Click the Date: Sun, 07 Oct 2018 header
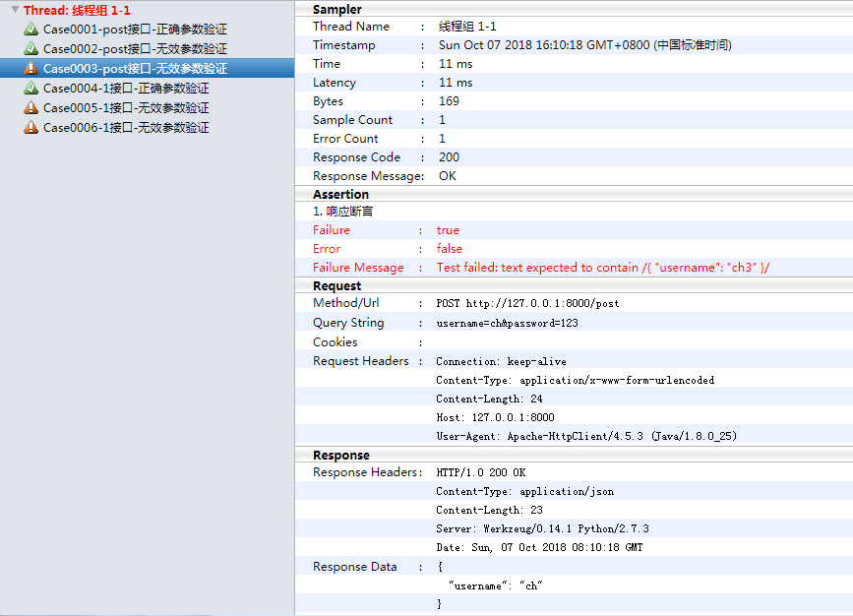Screen dimensions: 853x616 point(539,547)
